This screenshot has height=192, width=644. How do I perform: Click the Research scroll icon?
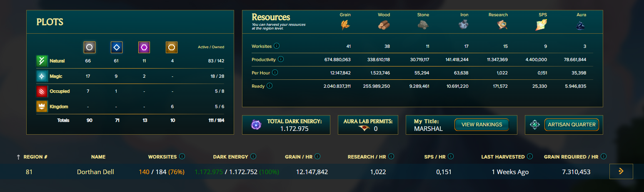pyautogui.click(x=502, y=25)
